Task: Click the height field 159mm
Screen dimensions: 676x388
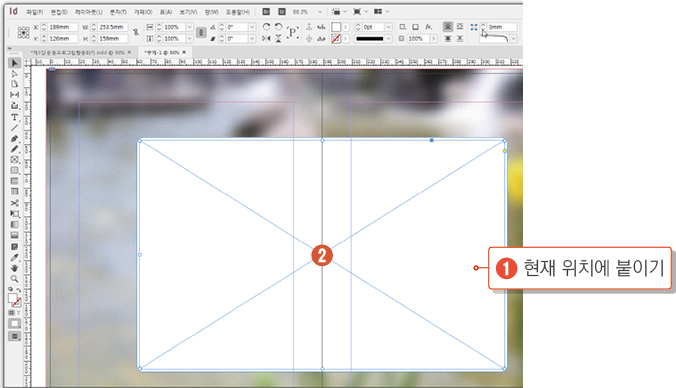Action: (113, 38)
